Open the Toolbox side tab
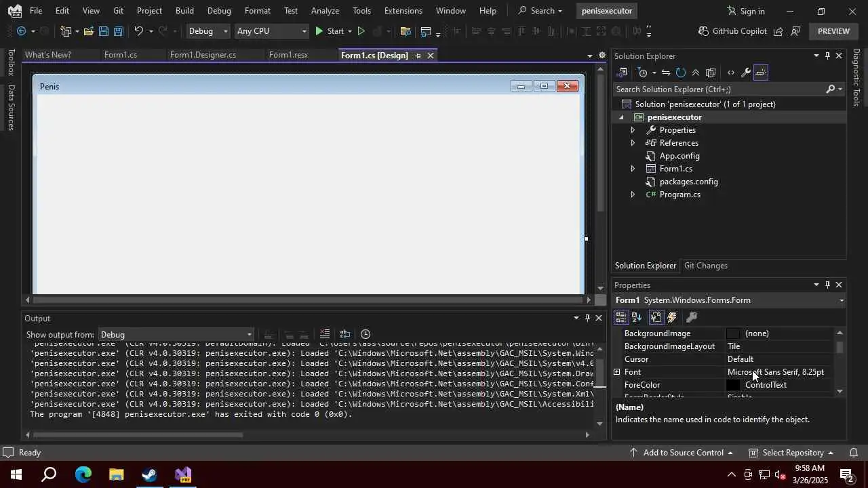This screenshot has width=868, height=488. tap(11, 62)
